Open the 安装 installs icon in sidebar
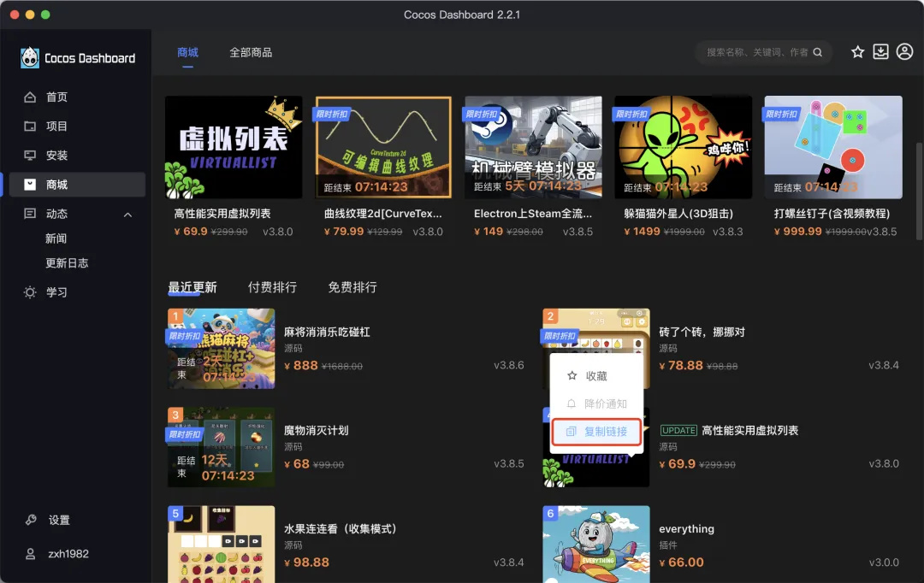The image size is (924, 583). point(30,156)
